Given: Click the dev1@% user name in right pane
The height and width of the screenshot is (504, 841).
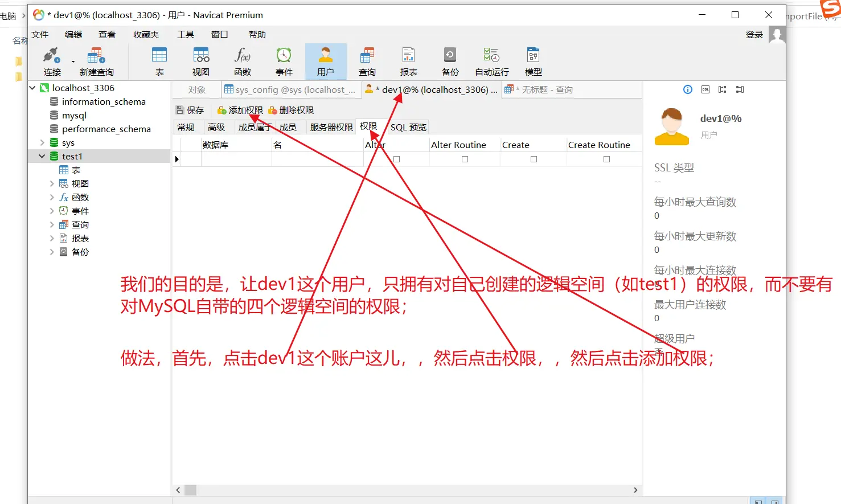Looking at the screenshot, I should click(x=721, y=118).
